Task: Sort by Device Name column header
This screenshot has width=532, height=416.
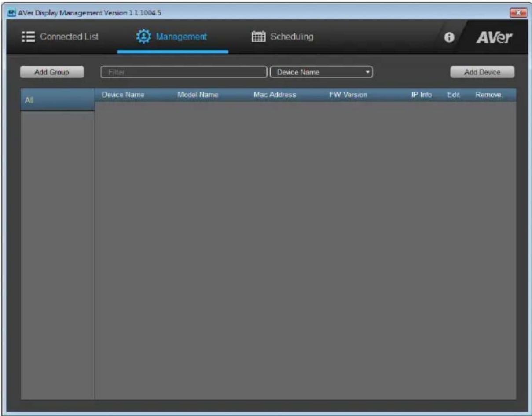Action: point(123,95)
